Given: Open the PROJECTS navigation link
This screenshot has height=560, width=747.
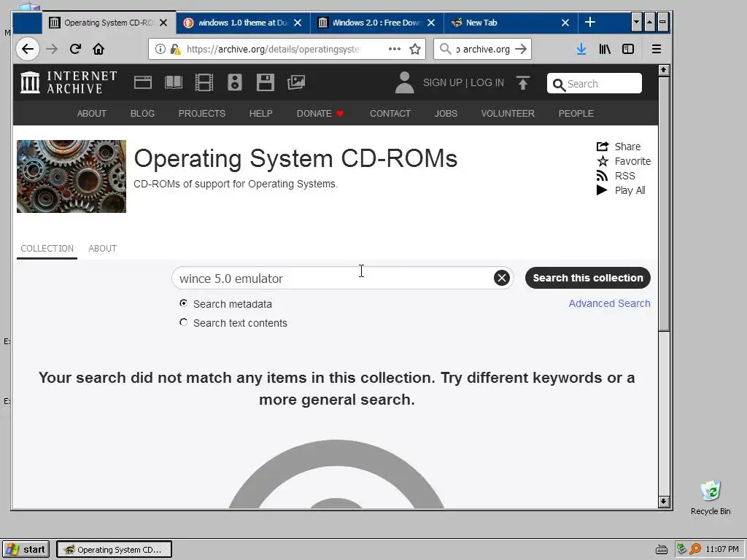Looking at the screenshot, I should 202,113.
